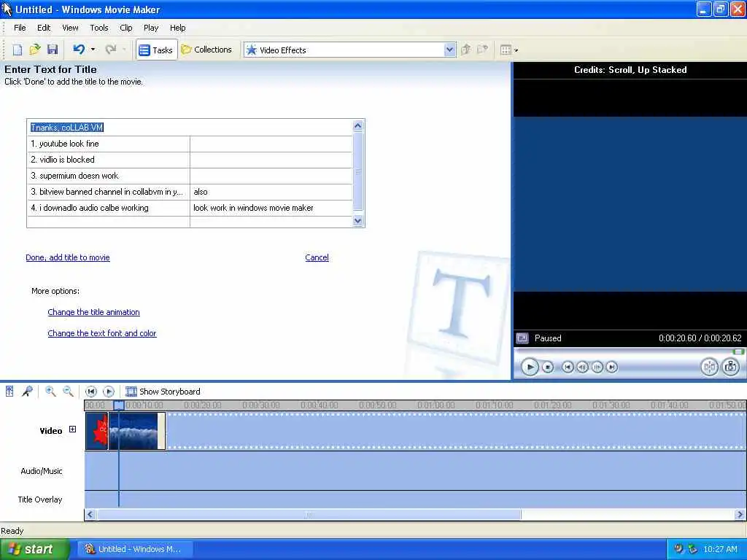Toggle full screen via monitor icon beside Paused

[522, 338]
